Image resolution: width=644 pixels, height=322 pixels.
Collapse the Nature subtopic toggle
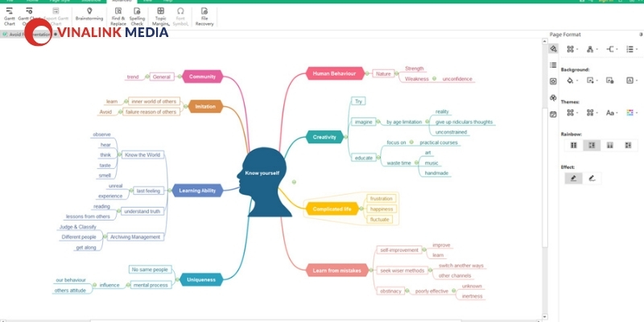click(396, 74)
